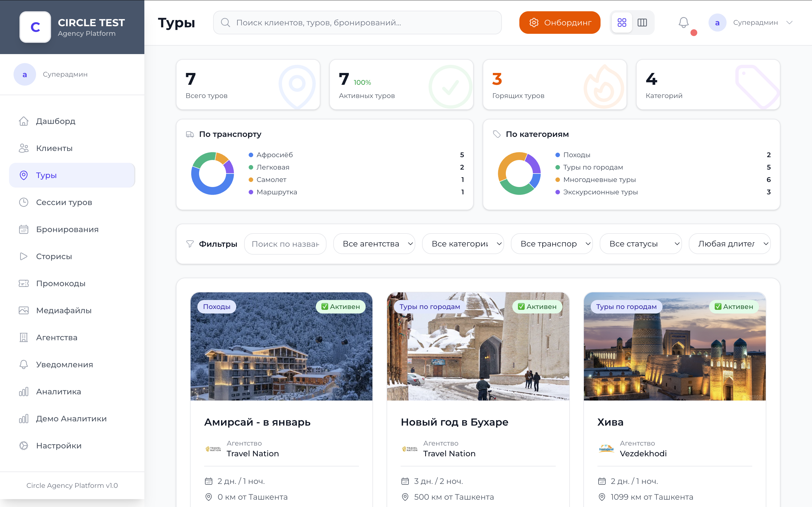Open the Travel Nation agency link
Screen dimensions: 812x507
click(x=253, y=453)
